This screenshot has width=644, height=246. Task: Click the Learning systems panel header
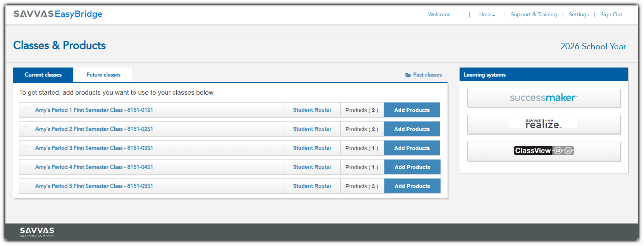(x=544, y=74)
